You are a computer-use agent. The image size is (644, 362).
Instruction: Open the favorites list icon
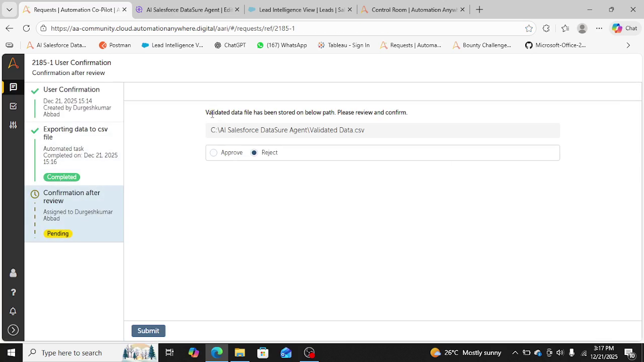(565, 28)
